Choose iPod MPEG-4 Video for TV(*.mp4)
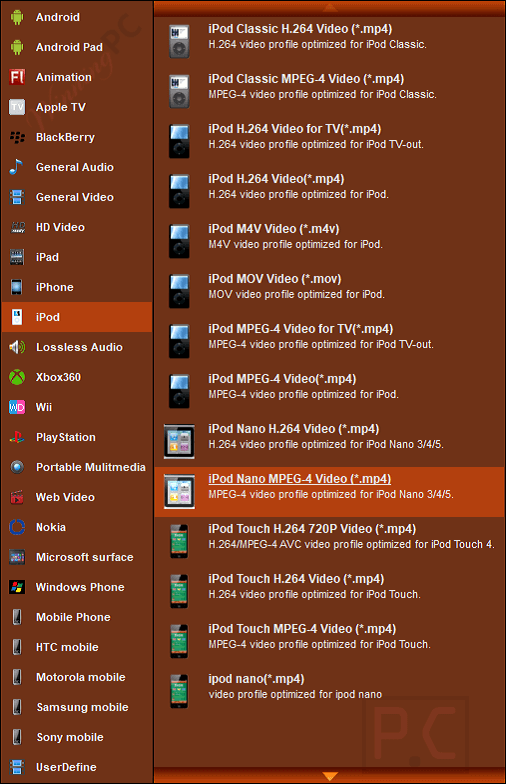Screen dimensions: 506x784 point(330,342)
